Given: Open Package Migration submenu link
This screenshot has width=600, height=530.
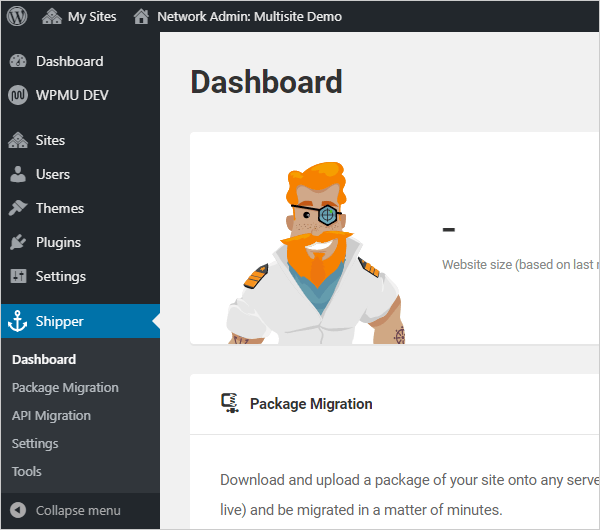Looking at the screenshot, I should click(65, 387).
